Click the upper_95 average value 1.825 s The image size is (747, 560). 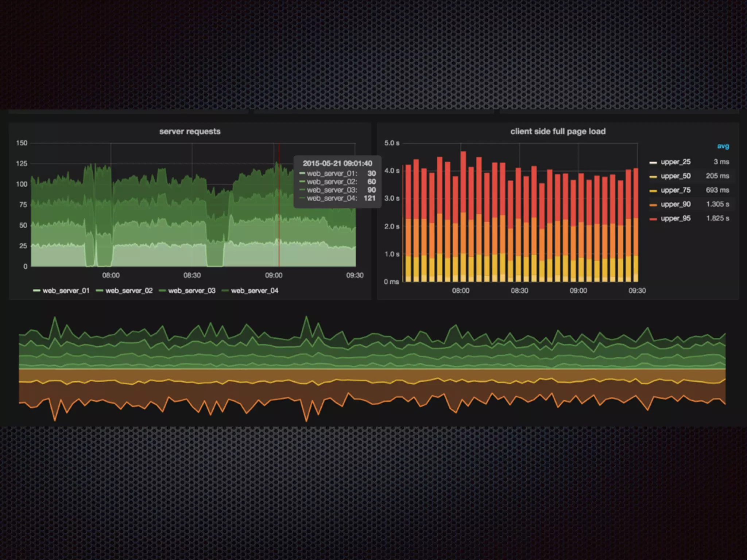[x=717, y=218]
